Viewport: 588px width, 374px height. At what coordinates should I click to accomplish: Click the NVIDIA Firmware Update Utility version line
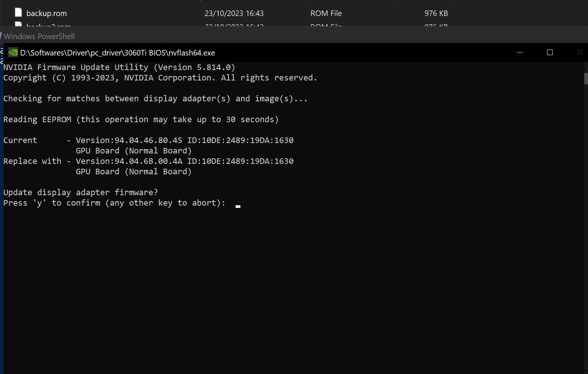click(119, 67)
